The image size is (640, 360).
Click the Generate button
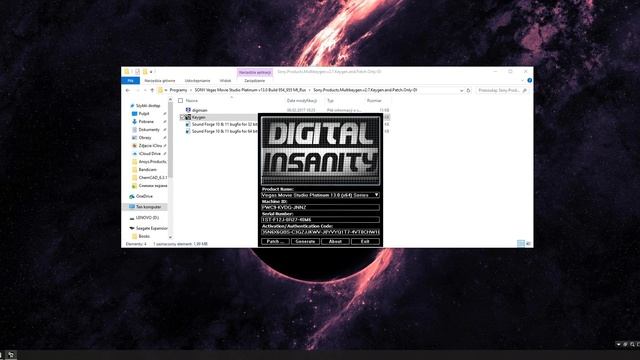(305, 242)
